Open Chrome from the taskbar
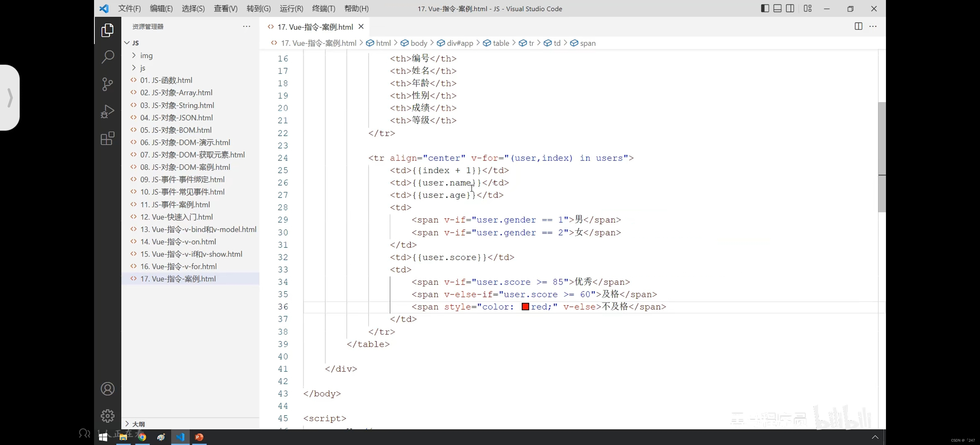The width and height of the screenshot is (980, 445). coord(142,437)
